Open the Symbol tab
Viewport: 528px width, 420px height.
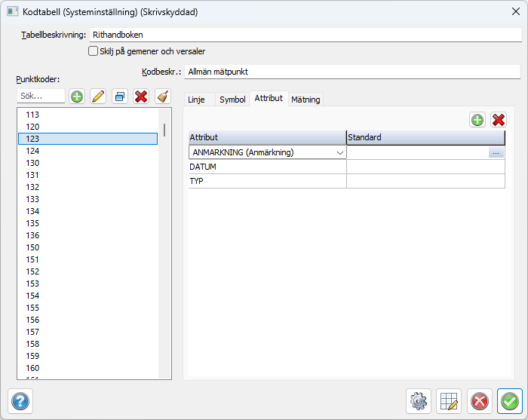[232, 100]
